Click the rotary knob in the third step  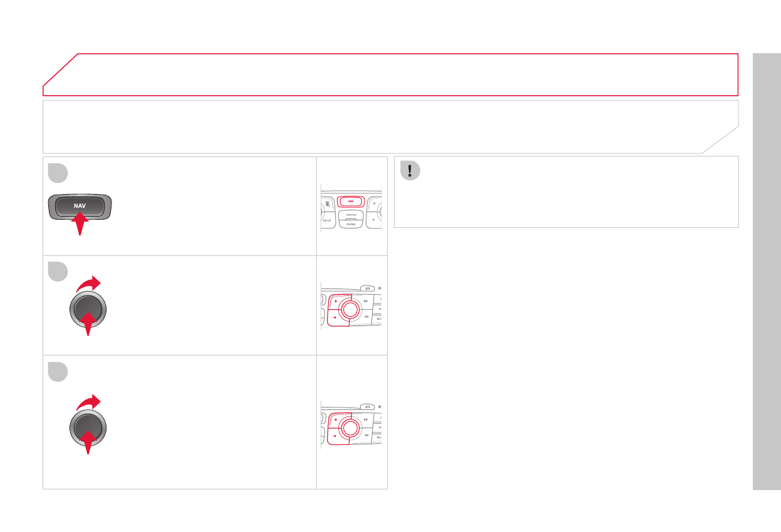click(x=88, y=428)
